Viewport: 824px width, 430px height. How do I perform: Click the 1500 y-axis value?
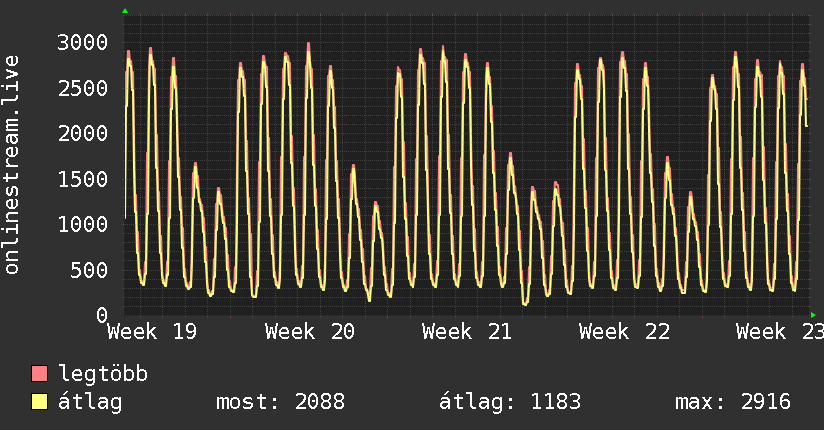[83, 179]
